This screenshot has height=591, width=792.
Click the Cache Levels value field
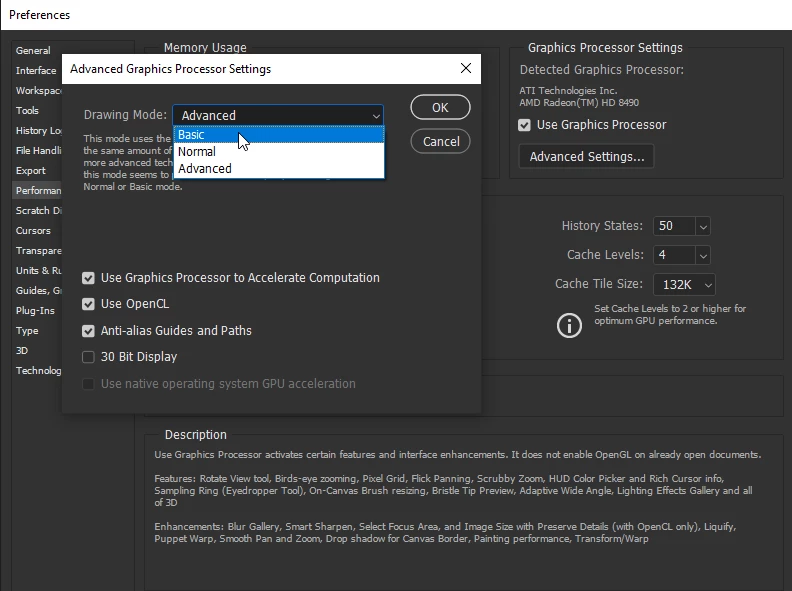coord(674,255)
